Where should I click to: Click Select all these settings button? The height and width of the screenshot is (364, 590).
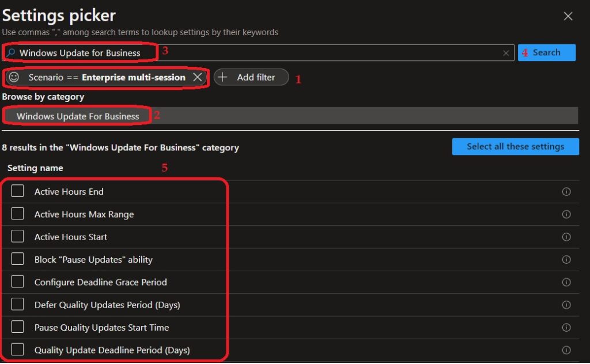pos(516,146)
